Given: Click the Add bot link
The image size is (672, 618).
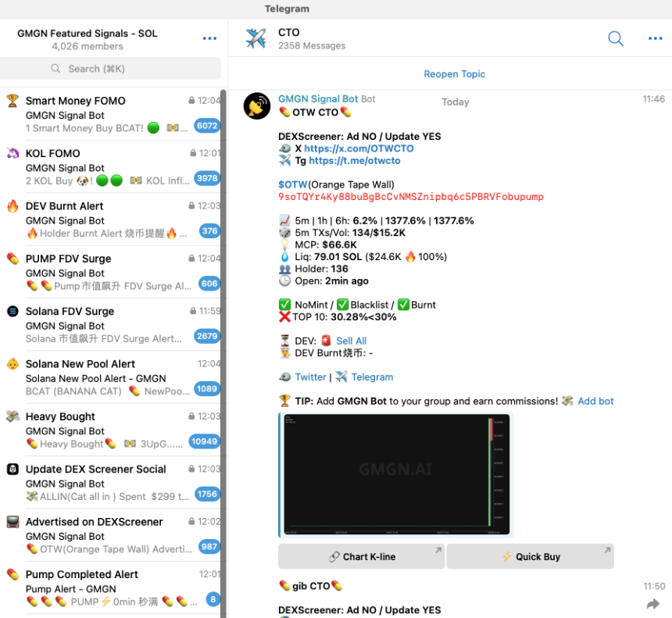Looking at the screenshot, I should click(595, 401).
